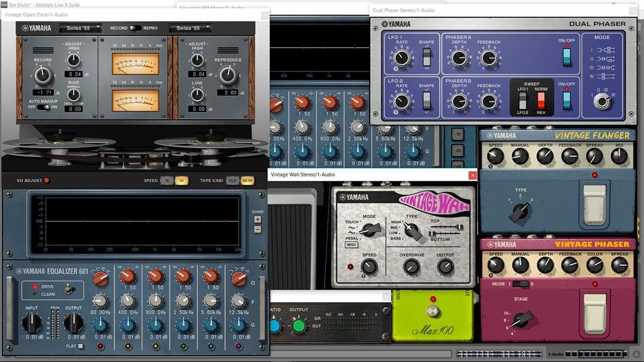The image size is (644, 362).
Task: Click the 80.00Hz frequency knob on Equalizer 601
Action: pyautogui.click(x=100, y=301)
